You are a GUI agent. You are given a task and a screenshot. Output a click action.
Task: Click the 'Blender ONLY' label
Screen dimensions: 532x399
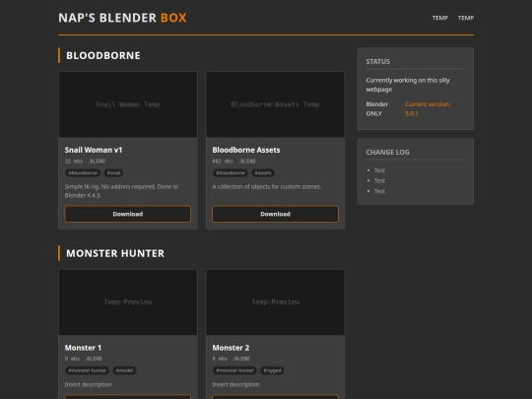click(377, 109)
